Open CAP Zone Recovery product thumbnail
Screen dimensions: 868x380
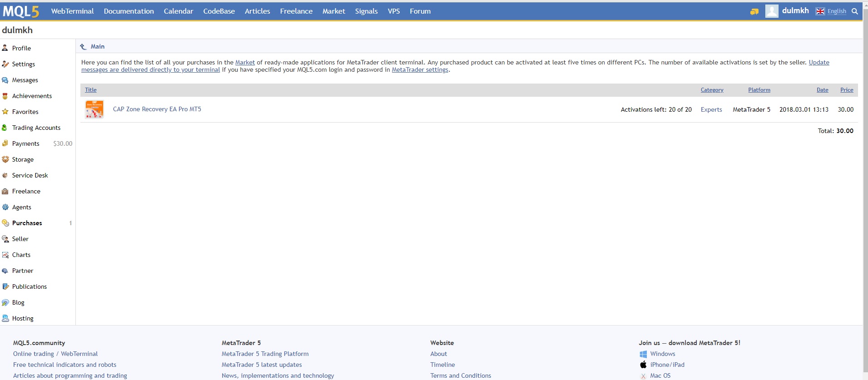pyautogui.click(x=94, y=109)
